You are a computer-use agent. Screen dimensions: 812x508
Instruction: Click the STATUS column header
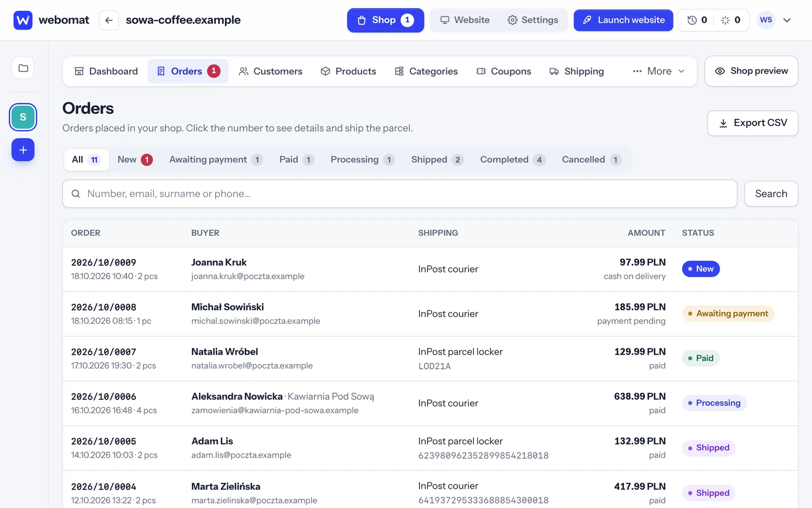click(698, 233)
